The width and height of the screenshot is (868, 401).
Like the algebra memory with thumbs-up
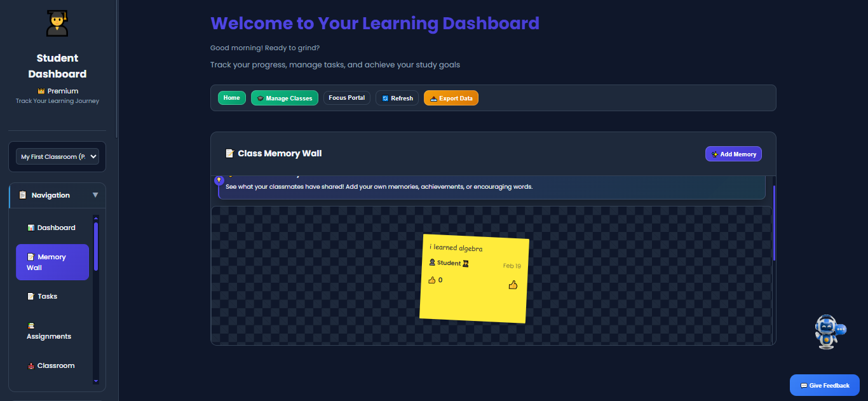[513, 285]
